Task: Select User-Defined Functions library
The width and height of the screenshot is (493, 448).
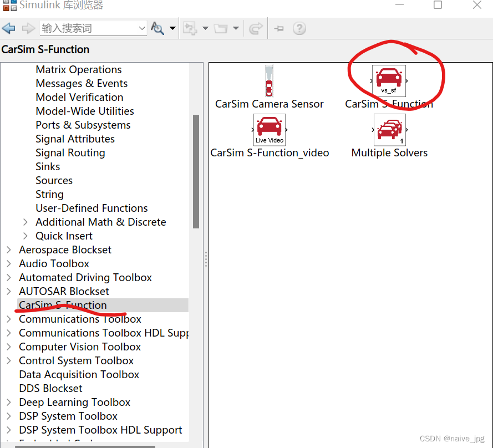Action: [x=92, y=208]
